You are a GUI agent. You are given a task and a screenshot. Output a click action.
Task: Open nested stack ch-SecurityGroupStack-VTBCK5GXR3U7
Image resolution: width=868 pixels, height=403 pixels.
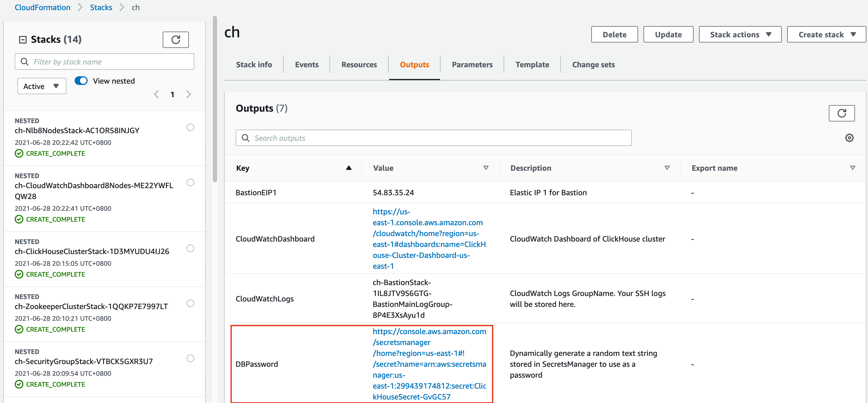pos(84,361)
